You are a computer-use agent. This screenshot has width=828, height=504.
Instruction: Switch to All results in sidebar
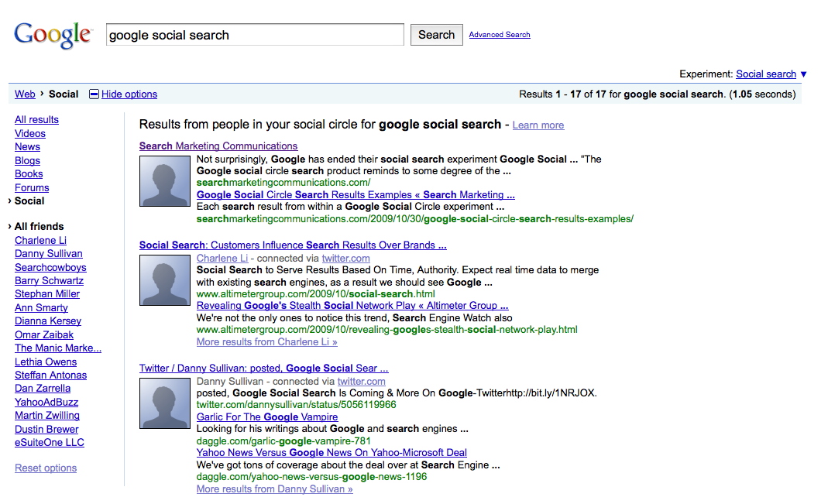coord(36,119)
